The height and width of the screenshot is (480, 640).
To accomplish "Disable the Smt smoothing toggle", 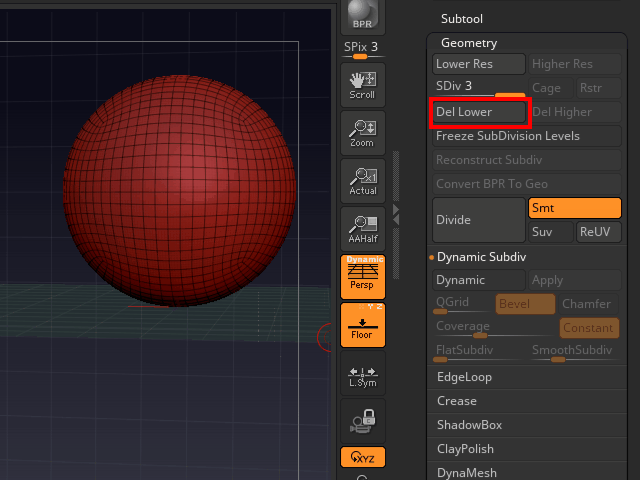I will pos(574,208).
